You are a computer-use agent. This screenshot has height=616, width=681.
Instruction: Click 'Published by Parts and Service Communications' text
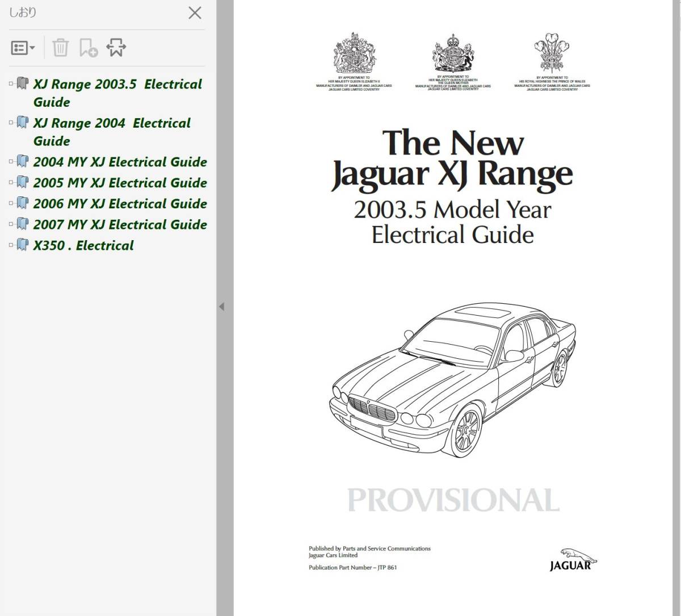(369, 548)
